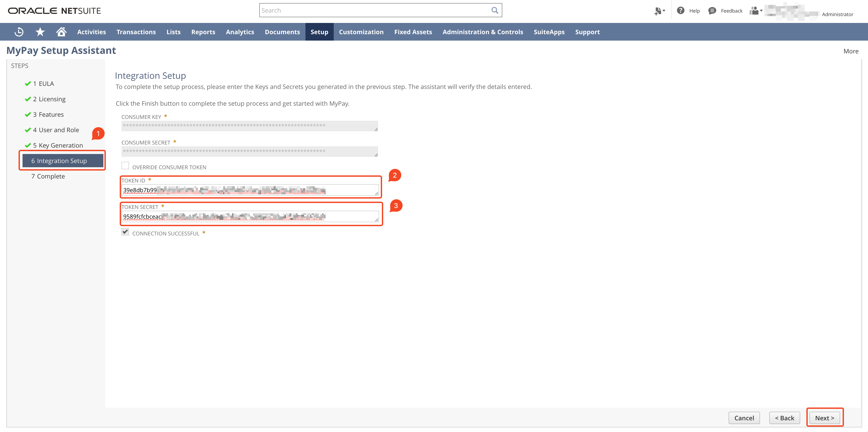Open the Create New document icon
868x432 pixels.
pos(657,10)
